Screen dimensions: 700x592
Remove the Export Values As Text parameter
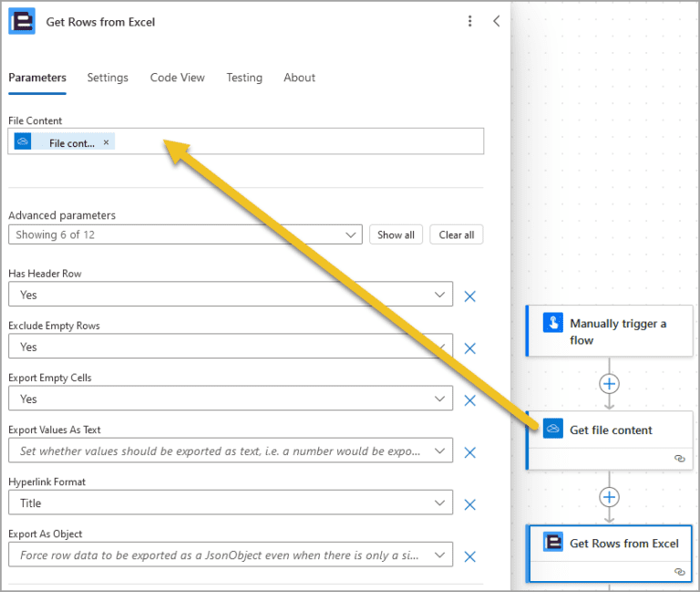pyautogui.click(x=469, y=452)
